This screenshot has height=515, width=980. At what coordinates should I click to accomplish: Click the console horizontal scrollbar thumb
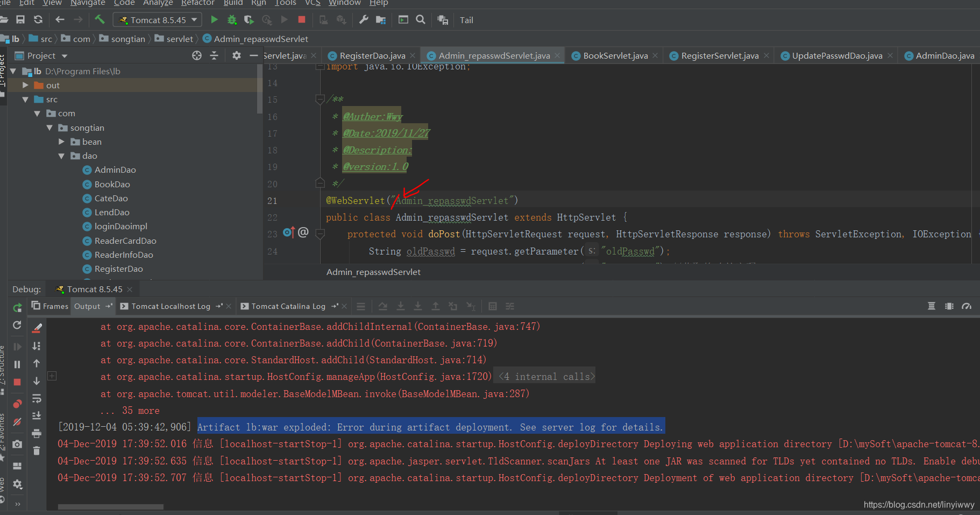(111, 507)
